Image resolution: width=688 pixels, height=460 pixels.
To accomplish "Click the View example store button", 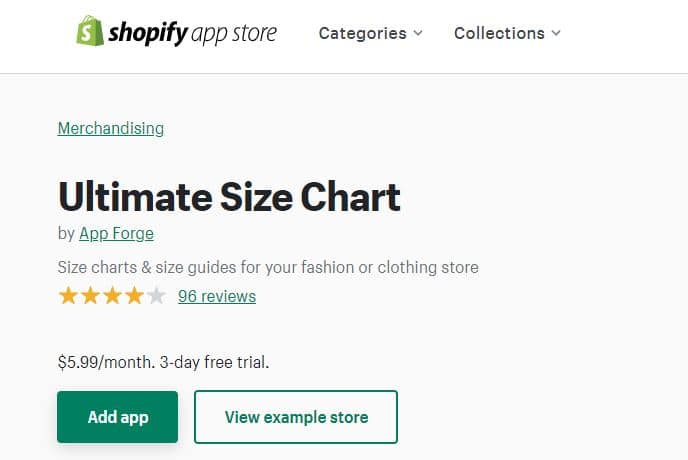I will click(x=296, y=417).
